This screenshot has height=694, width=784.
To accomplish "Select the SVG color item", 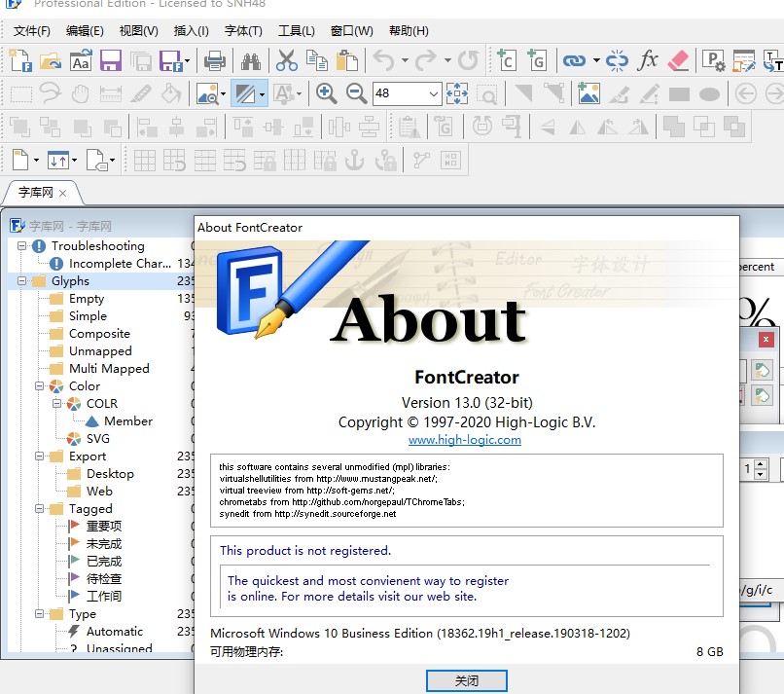I will (98, 439).
